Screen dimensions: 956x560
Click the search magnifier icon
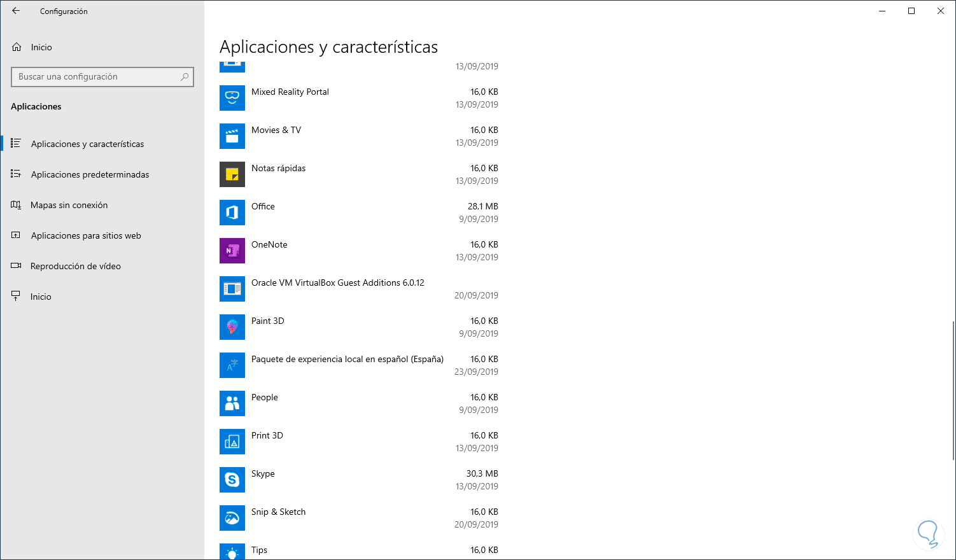tap(185, 77)
